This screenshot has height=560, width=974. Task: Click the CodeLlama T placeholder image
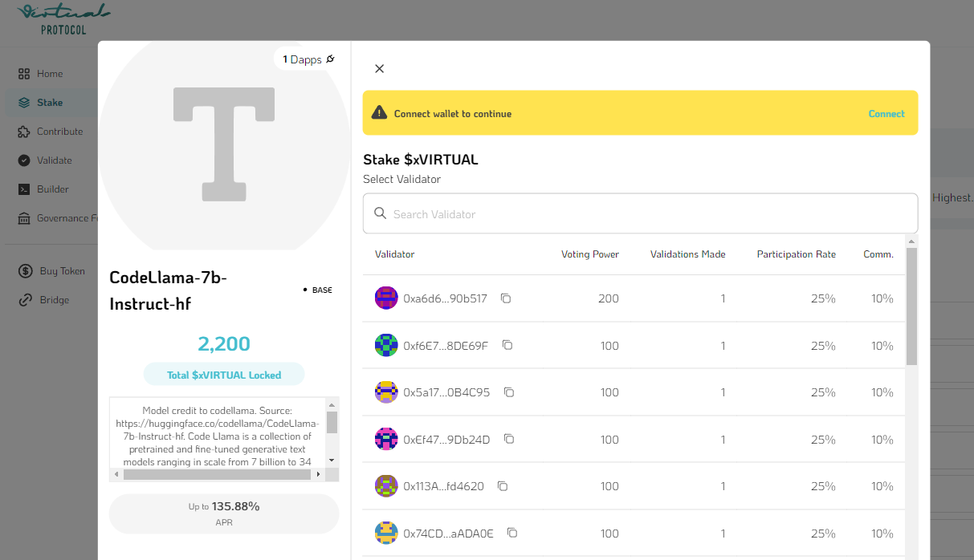(224, 144)
